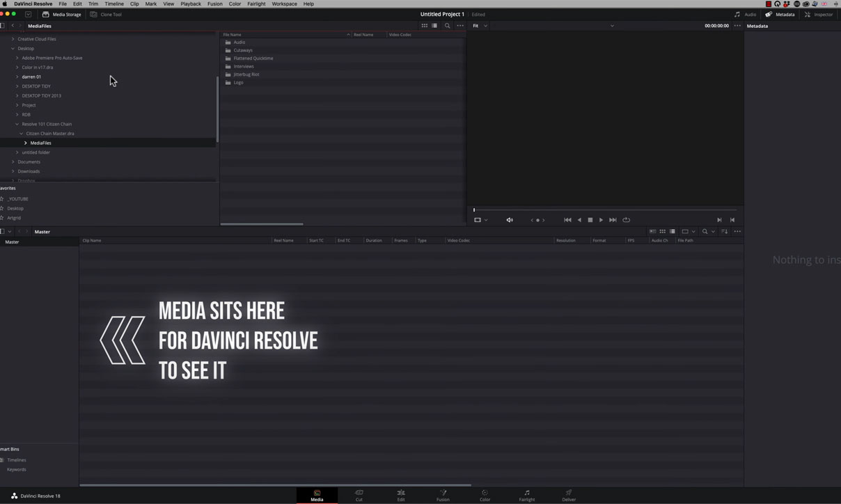Open media pool clip size dropdown
Viewport: 841px width, 504px height.
coord(689,232)
